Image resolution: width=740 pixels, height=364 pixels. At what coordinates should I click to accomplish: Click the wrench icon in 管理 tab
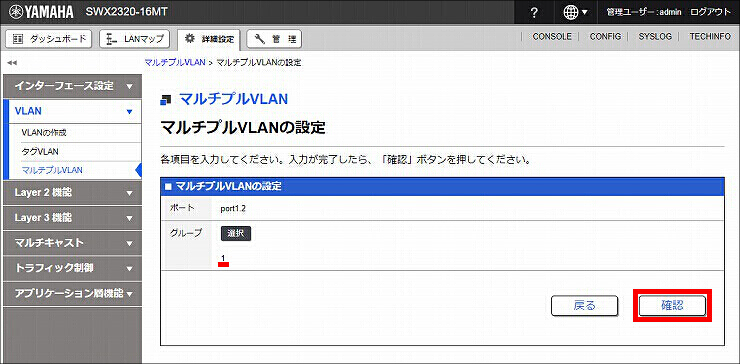261,39
